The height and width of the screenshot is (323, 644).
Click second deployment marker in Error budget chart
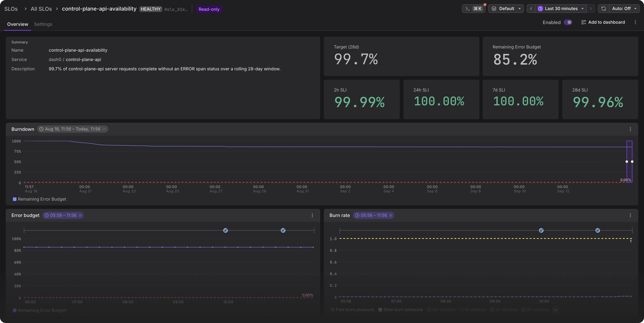pos(283,230)
